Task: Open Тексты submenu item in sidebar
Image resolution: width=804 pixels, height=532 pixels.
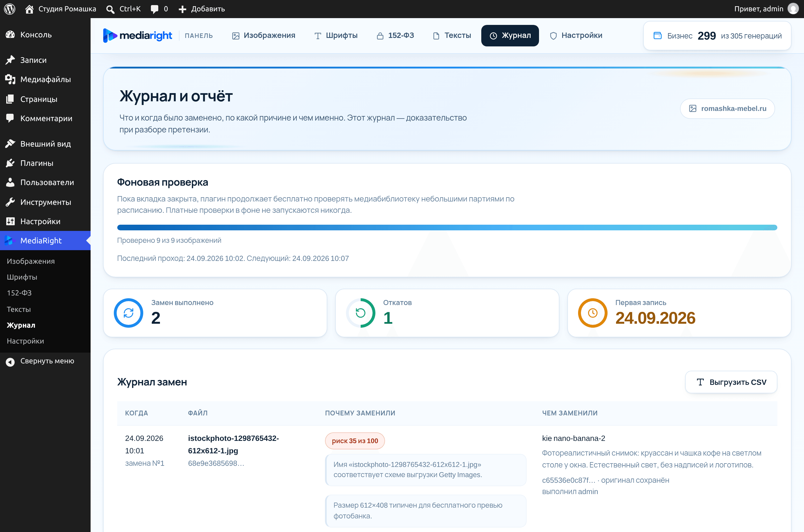Action: click(x=19, y=309)
